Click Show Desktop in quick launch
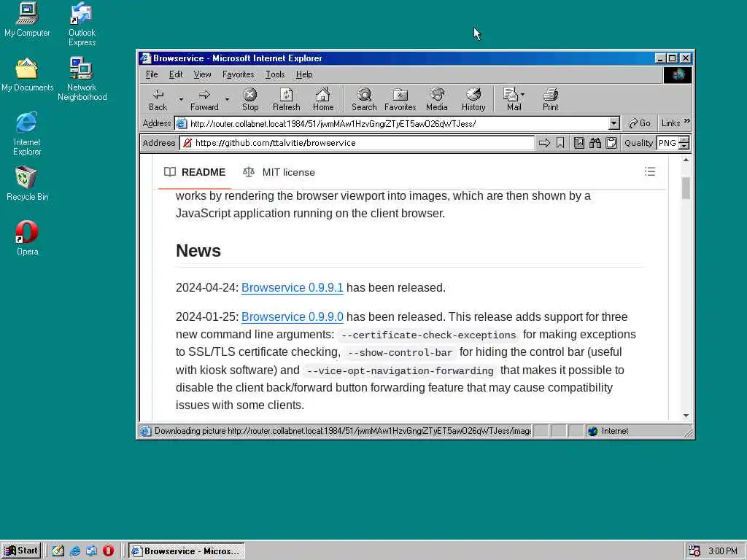The width and height of the screenshot is (747, 560). [x=58, y=551]
